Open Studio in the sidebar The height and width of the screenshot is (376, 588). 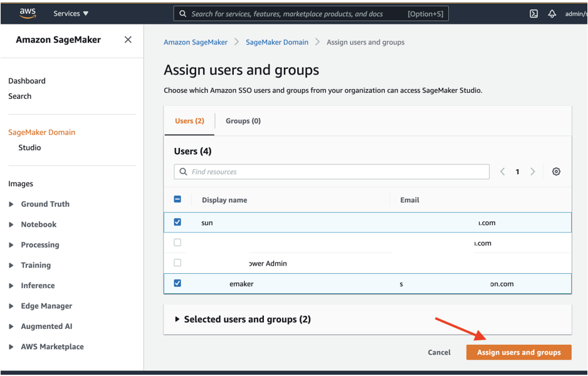click(x=29, y=148)
